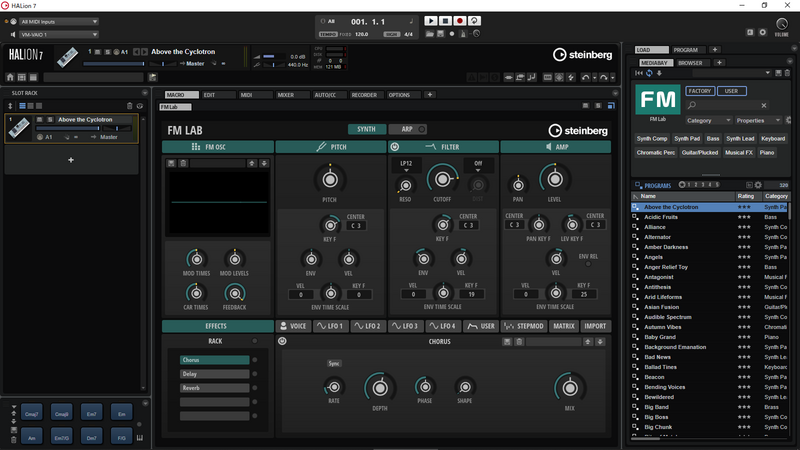Open the LP12 filter type dropdown

(x=406, y=165)
